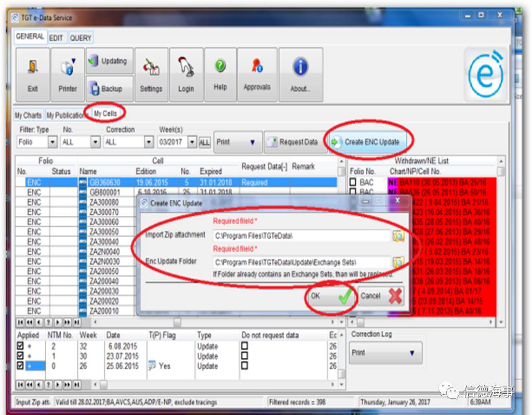Click the Edition column header
The width and height of the screenshot is (532, 415).
pyautogui.click(x=146, y=171)
